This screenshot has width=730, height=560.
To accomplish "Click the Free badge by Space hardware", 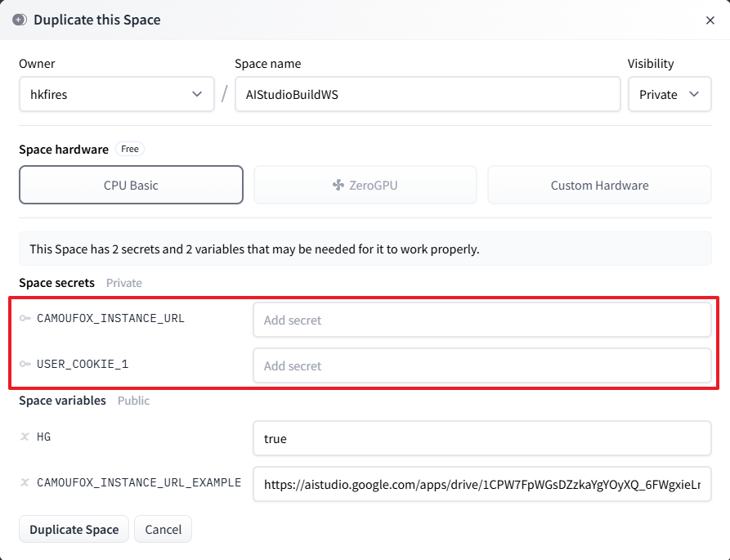I will pos(130,149).
